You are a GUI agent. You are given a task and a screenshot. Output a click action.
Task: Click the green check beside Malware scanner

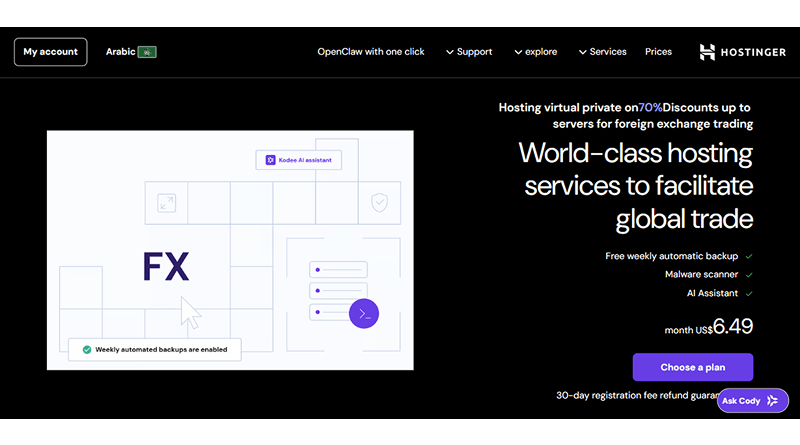(x=748, y=275)
